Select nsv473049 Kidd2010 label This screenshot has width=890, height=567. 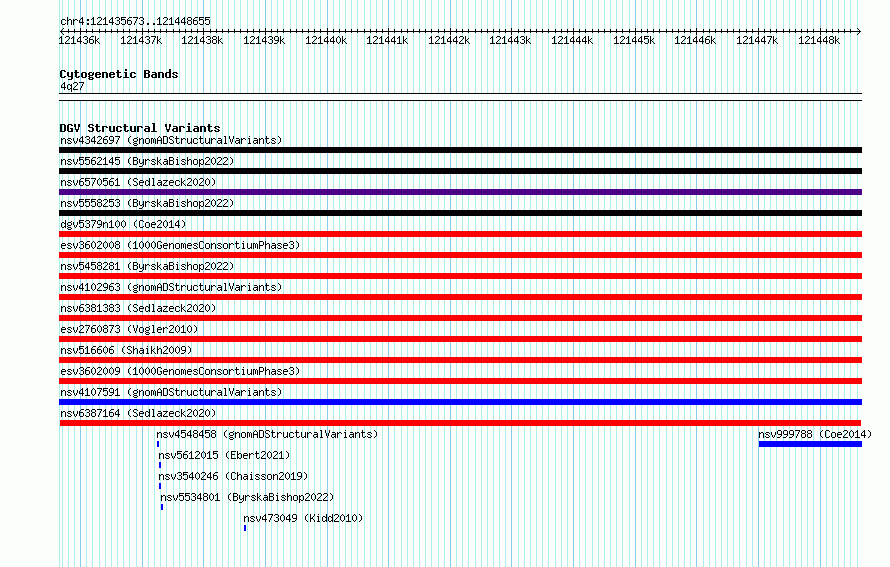click(303, 518)
